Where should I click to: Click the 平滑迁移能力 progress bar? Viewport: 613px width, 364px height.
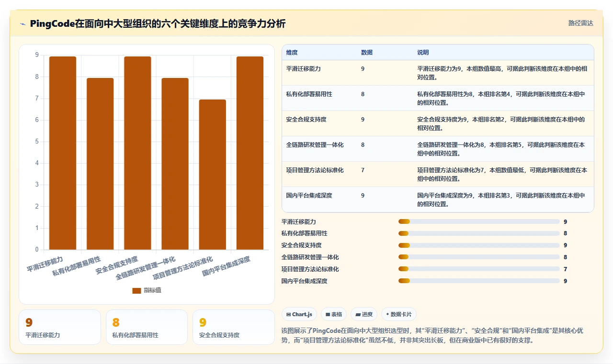point(479,221)
